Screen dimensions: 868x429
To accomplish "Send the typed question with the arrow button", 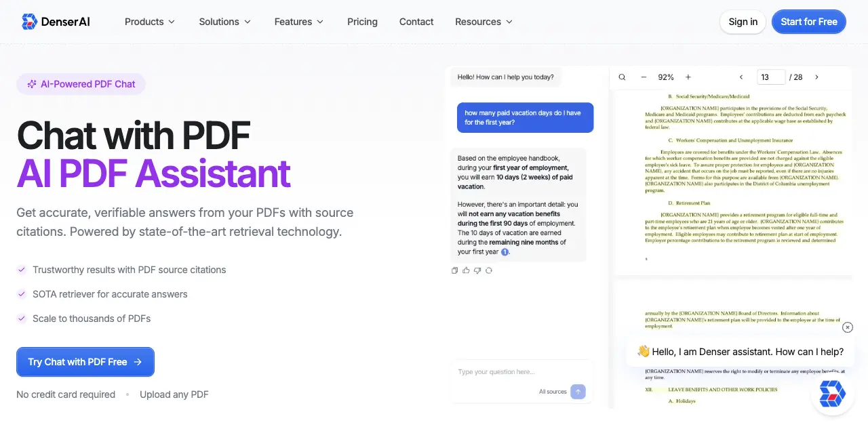I will [578, 391].
